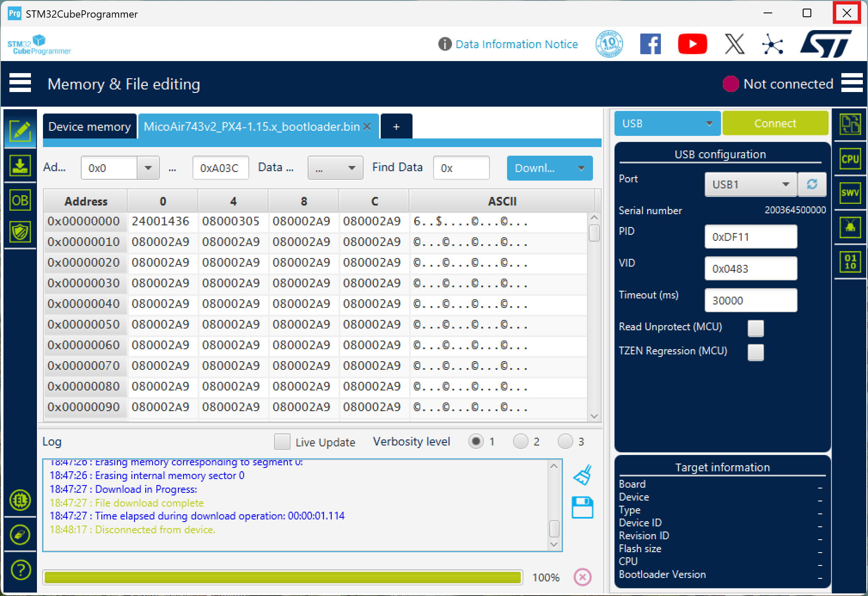Clear the log with the broom icon
The image size is (868, 596).
pos(582,475)
